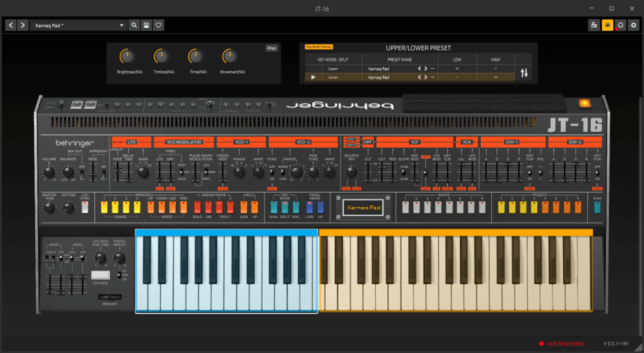Select previous preset for the Upper row
The width and height of the screenshot is (644, 353).
click(x=419, y=69)
